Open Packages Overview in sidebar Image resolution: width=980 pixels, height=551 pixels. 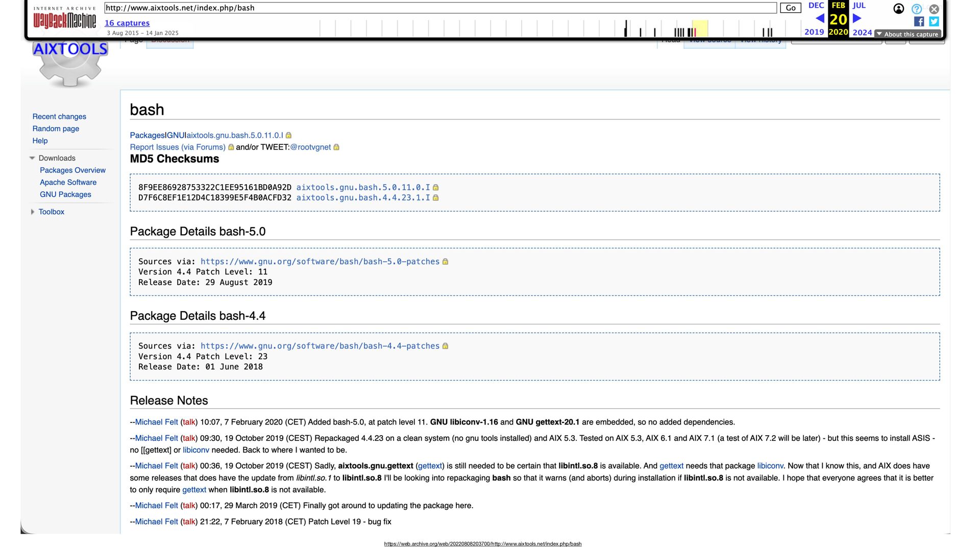72,170
